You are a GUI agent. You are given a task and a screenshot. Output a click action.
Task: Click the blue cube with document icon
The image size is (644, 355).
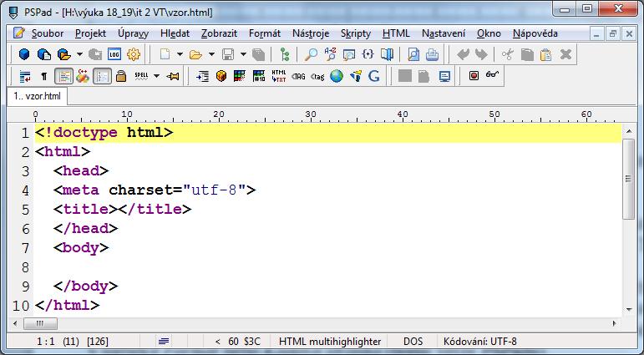click(x=43, y=54)
